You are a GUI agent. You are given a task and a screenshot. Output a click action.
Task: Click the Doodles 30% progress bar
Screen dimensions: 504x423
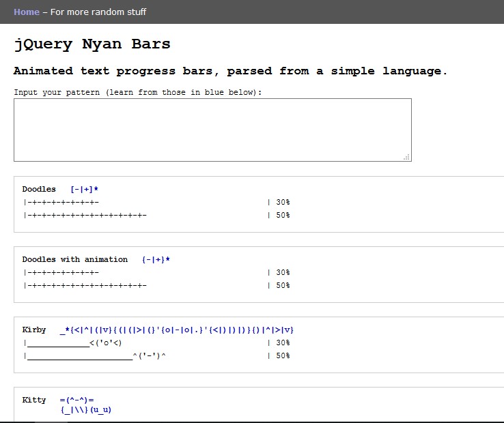[61, 202]
